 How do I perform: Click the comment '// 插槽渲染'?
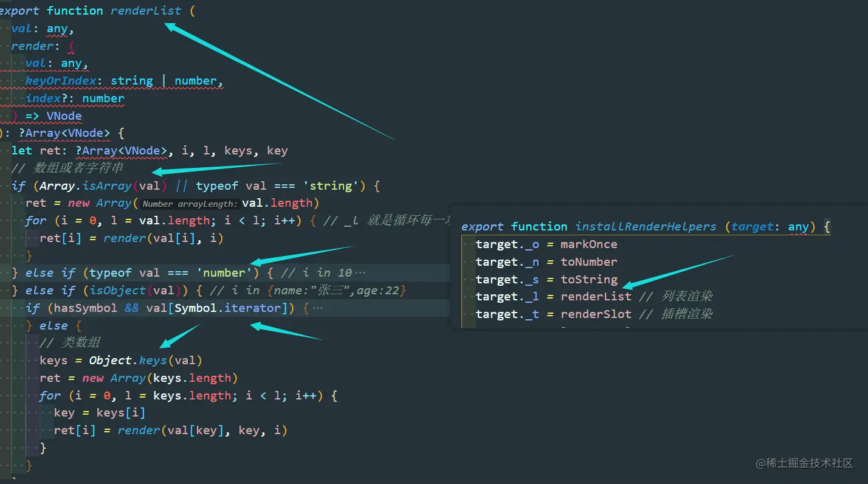[x=675, y=314]
